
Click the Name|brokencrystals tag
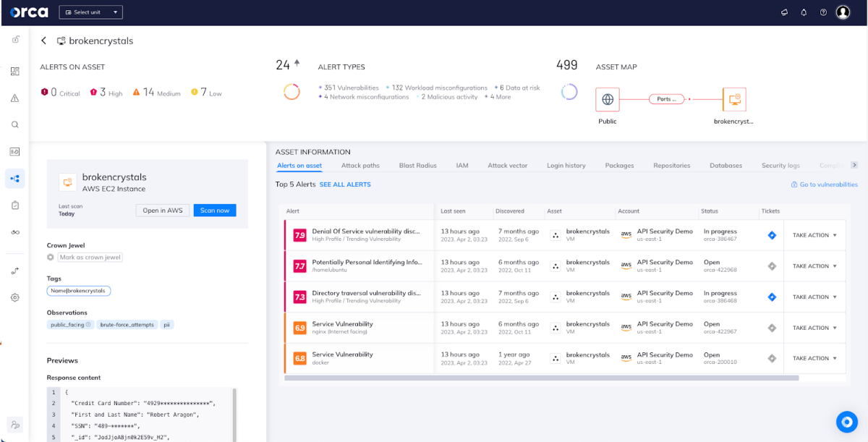[x=79, y=291]
